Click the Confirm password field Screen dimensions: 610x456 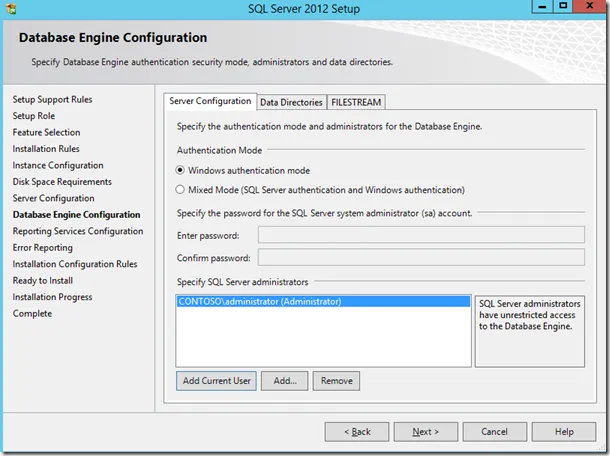pyautogui.click(x=421, y=258)
